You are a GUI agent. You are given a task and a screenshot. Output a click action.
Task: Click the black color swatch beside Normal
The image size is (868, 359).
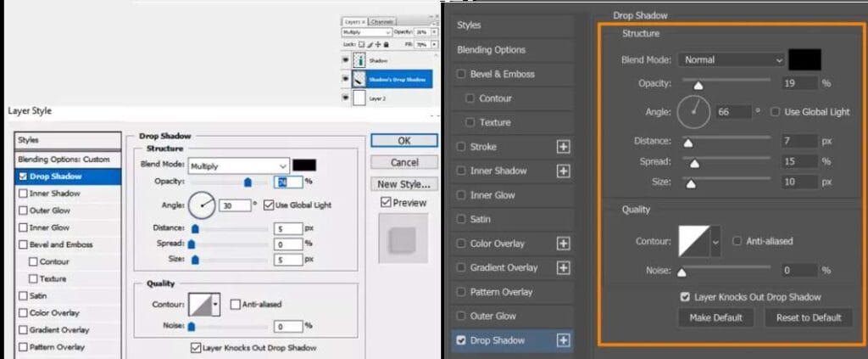(x=805, y=59)
